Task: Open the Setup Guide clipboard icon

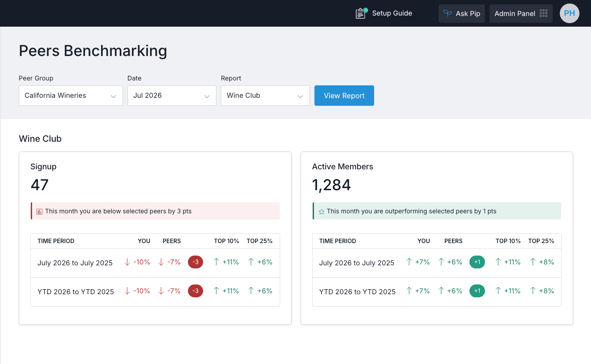Action: coord(361,13)
